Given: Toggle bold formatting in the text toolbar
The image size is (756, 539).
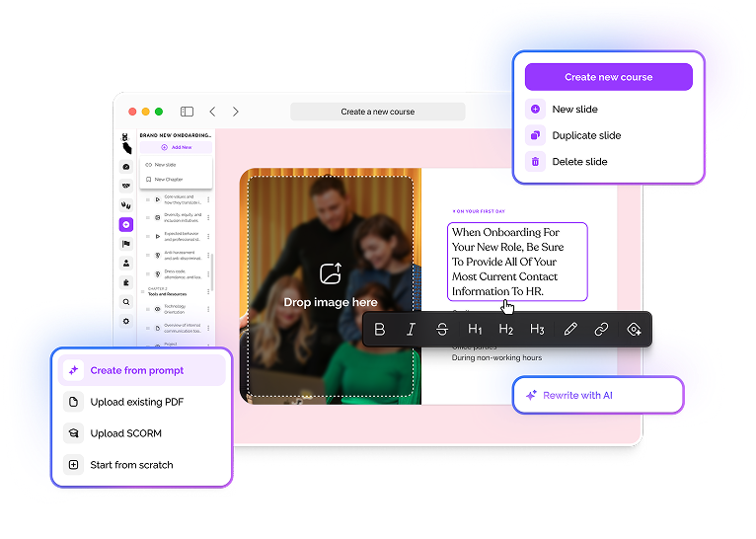Looking at the screenshot, I should (380, 330).
